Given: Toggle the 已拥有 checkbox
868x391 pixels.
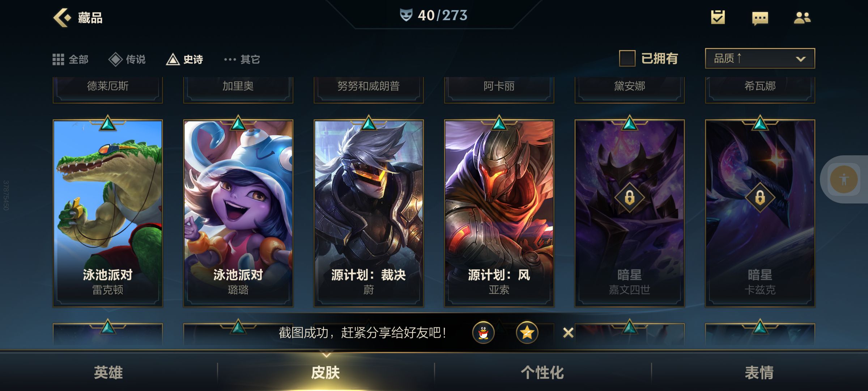Looking at the screenshot, I should point(627,58).
